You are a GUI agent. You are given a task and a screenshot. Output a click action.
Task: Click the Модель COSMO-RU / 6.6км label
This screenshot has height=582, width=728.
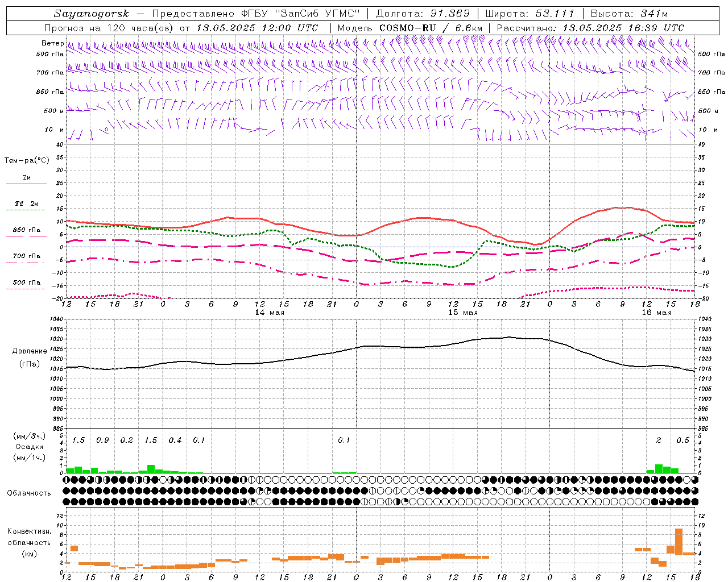(x=410, y=28)
